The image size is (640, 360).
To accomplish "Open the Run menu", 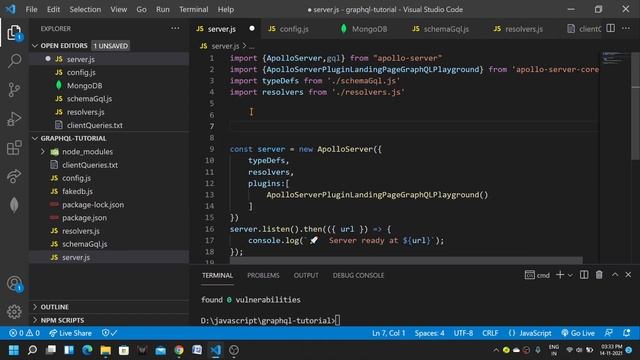I will 162,9.
